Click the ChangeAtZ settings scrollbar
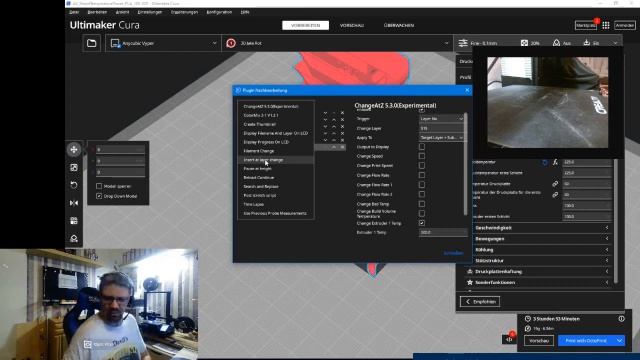This screenshot has width=640, height=360. pos(466,163)
